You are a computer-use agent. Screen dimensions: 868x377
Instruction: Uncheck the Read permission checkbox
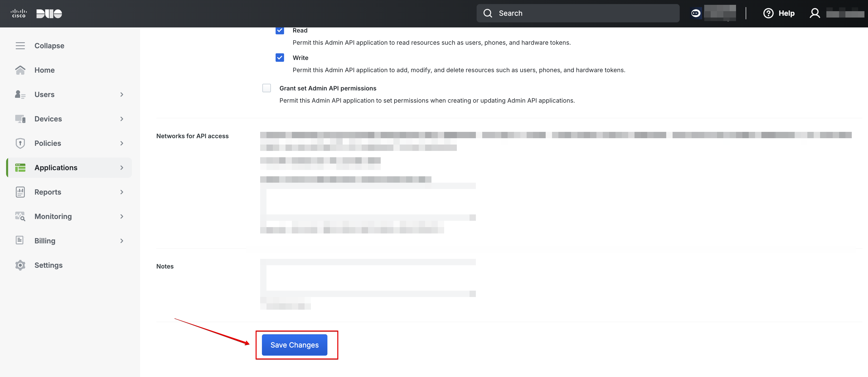coord(280,30)
